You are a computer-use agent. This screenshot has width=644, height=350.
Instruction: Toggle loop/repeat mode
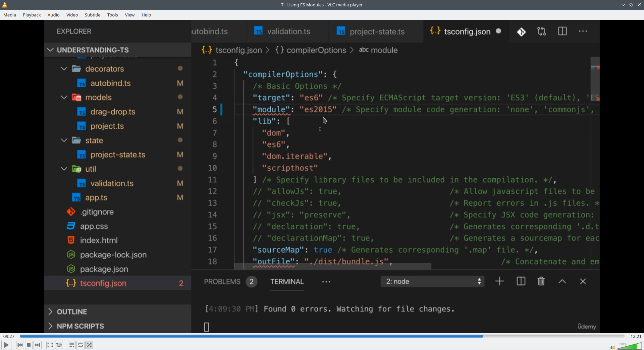tap(80, 345)
